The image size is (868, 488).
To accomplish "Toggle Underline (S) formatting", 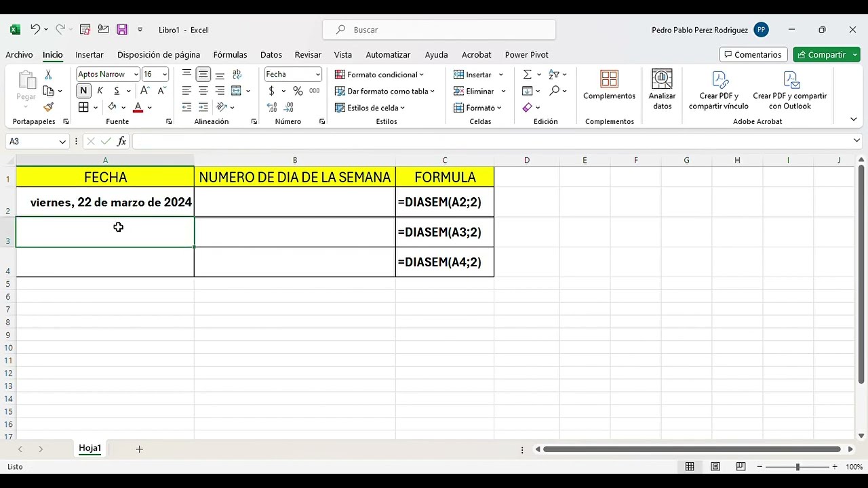I will pyautogui.click(x=117, y=91).
